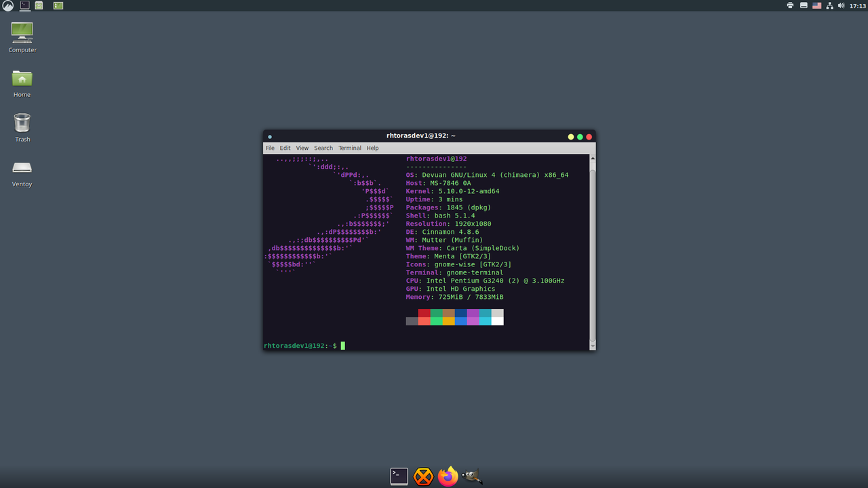This screenshot has width=868, height=488.
Task: Open the main menu mountain logo
Action: tap(7, 5)
